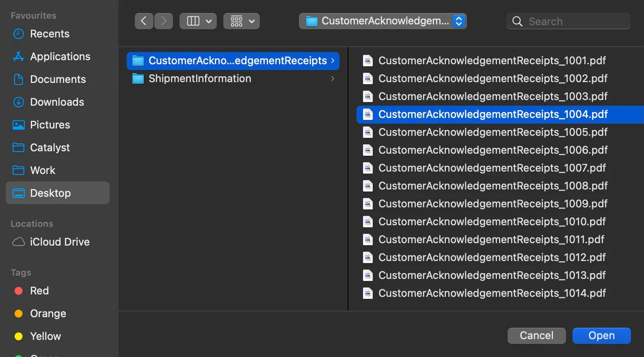Screen dimensions: 644x357
Task: Open the Catalyst folder in sidebar
Action: click(58, 148)
